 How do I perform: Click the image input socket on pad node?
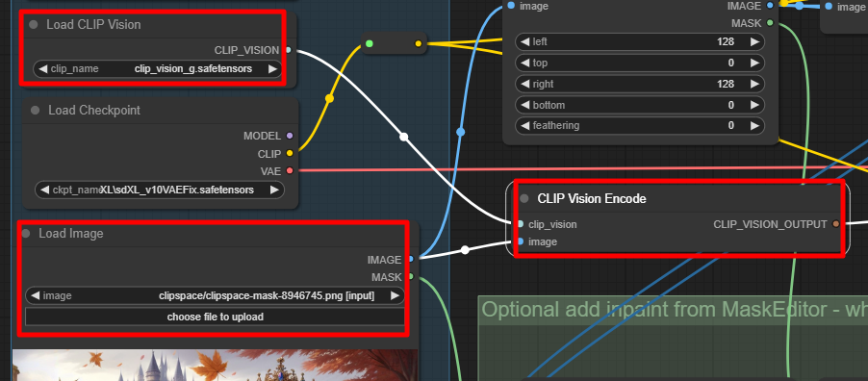click(511, 6)
